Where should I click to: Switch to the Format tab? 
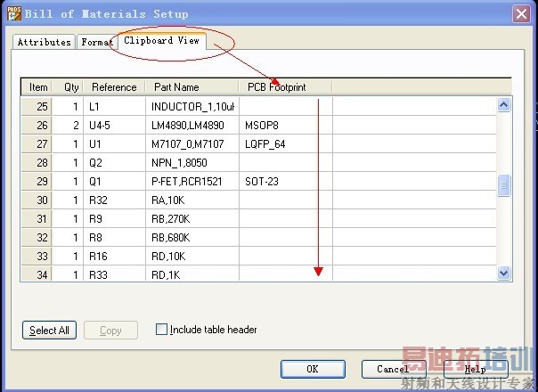[x=97, y=42]
